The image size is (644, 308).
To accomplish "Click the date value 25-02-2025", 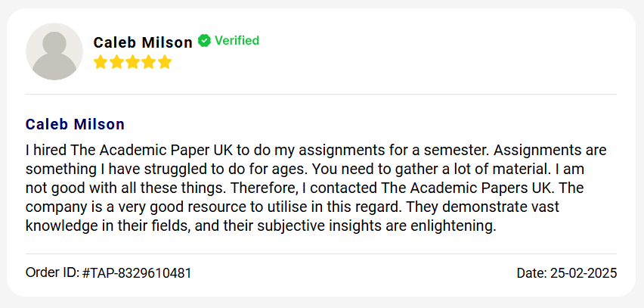I will coord(583,272).
